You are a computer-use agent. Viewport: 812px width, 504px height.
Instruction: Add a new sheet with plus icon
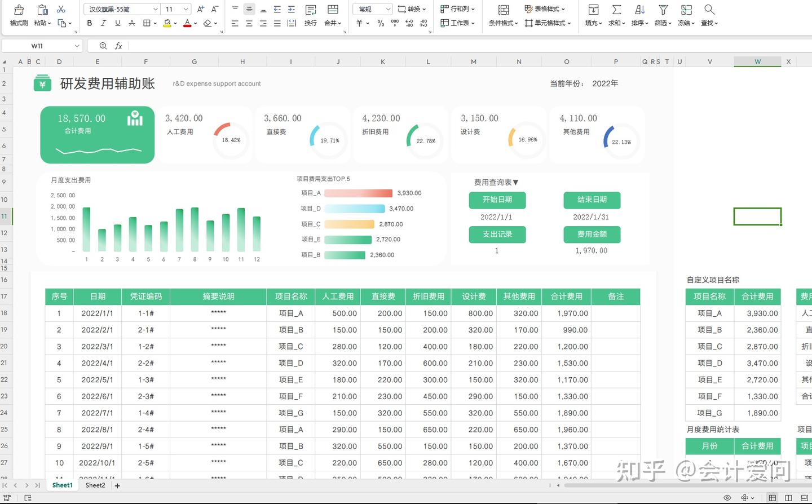point(117,485)
